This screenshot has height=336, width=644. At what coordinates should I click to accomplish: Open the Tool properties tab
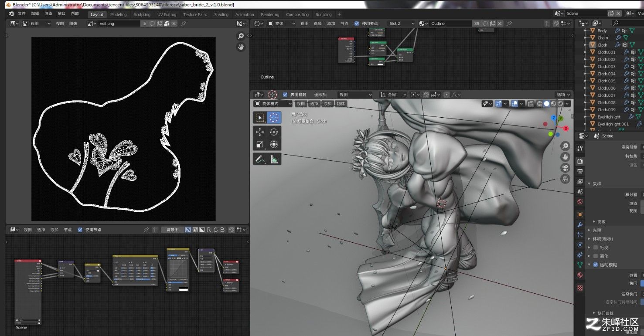(x=580, y=149)
